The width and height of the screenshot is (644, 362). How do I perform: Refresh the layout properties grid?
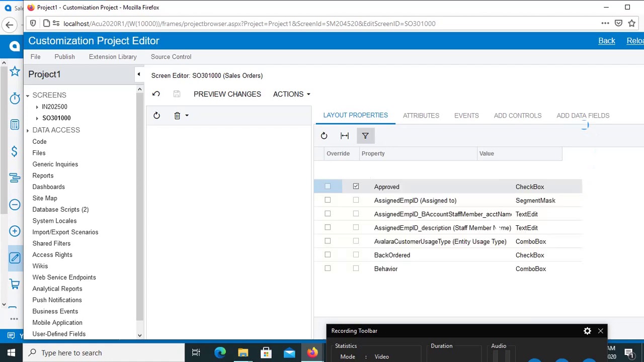(x=324, y=136)
